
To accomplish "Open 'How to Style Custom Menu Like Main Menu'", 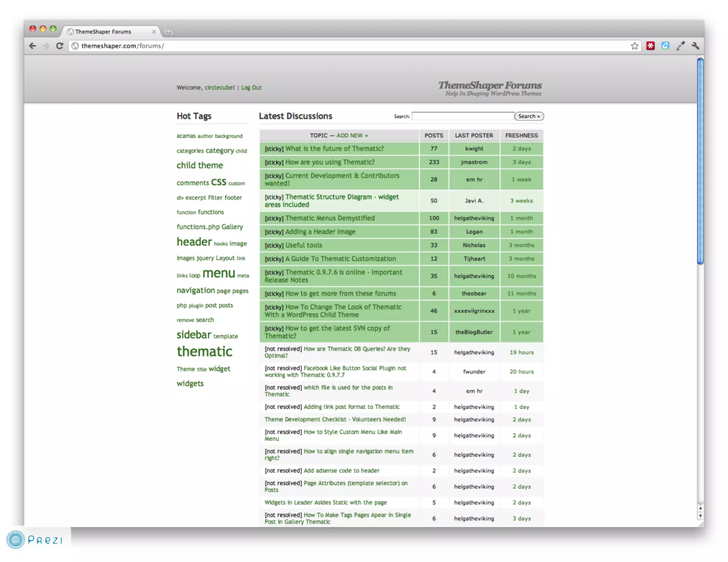I will click(333, 435).
